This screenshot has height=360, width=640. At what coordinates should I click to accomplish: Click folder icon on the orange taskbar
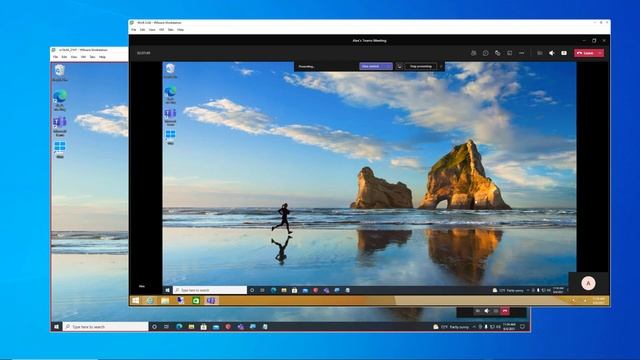(165, 300)
